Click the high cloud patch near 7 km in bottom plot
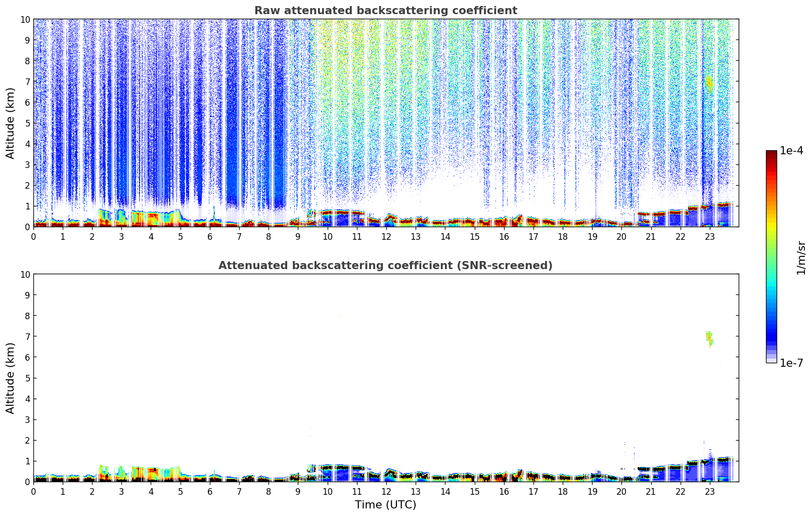 709,339
